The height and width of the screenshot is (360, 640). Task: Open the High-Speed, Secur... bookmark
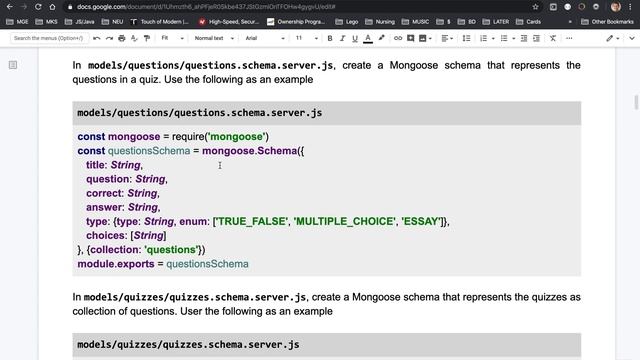pyautogui.click(x=229, y=22)
